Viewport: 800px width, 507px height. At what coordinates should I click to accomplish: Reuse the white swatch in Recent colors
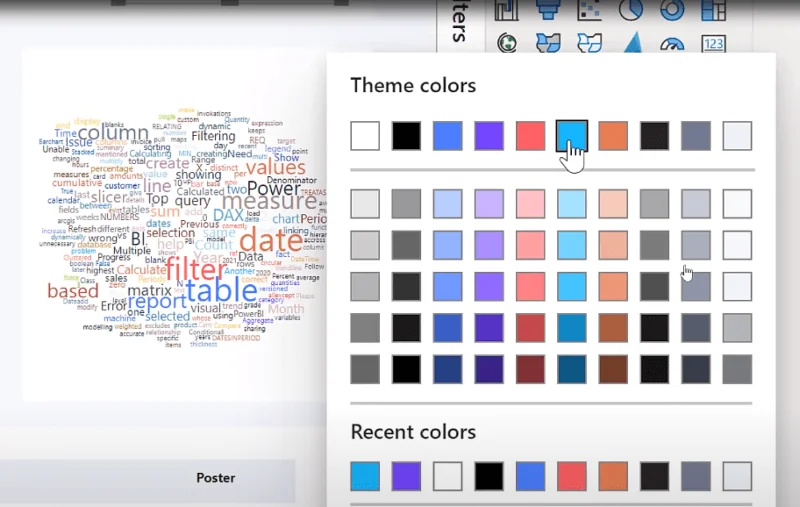[447, 476]
